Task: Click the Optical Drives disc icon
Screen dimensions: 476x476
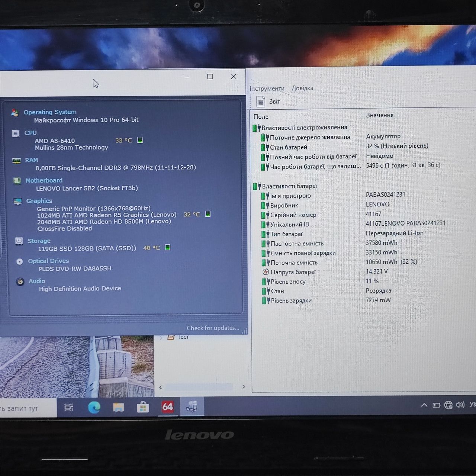Action: coord(20,261)
